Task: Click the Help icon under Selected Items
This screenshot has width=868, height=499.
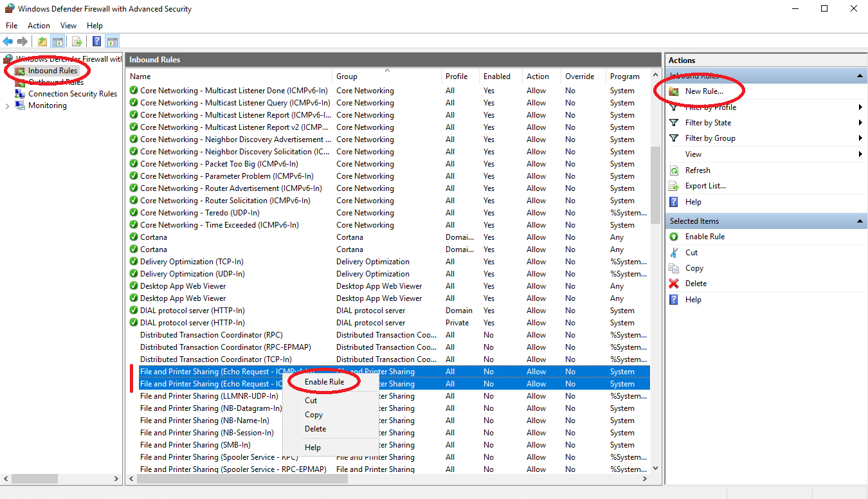Action: click(674, 300)
